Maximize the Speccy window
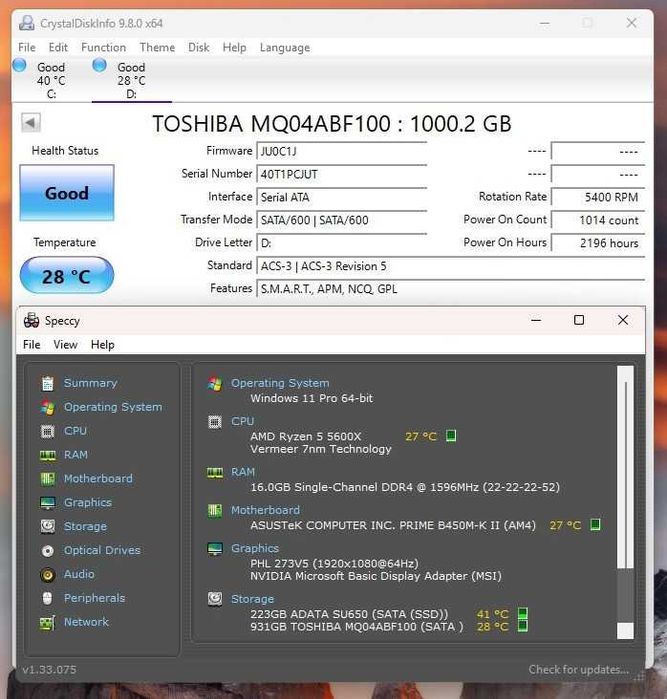The width and height of the screenshot is (667, 699). point(579,320)
